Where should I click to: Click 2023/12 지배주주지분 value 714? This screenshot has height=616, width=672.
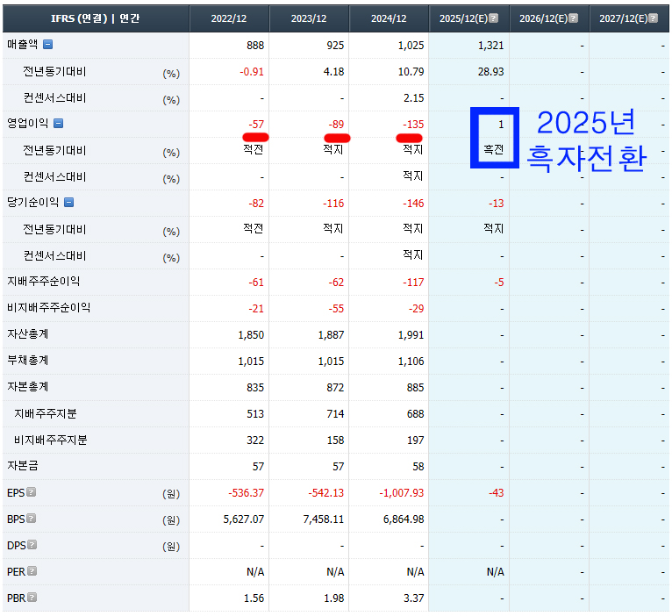(x=336, y=414)
